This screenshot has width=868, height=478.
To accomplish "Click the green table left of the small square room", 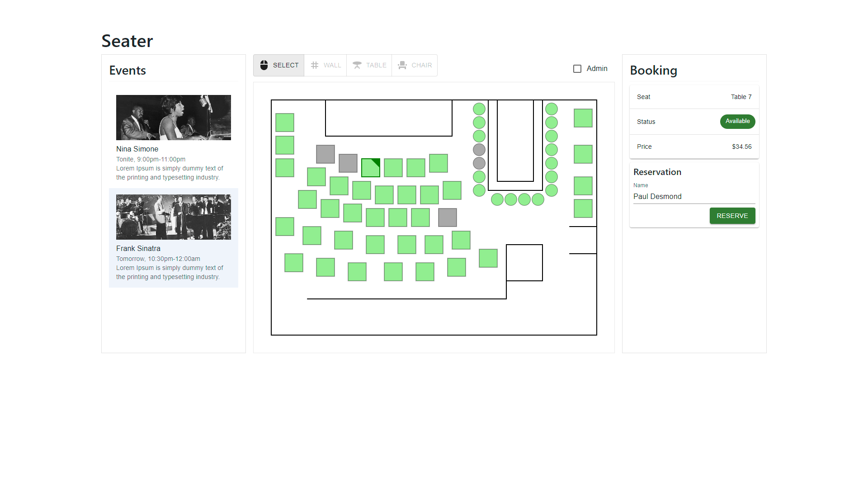I will point(488,258).
